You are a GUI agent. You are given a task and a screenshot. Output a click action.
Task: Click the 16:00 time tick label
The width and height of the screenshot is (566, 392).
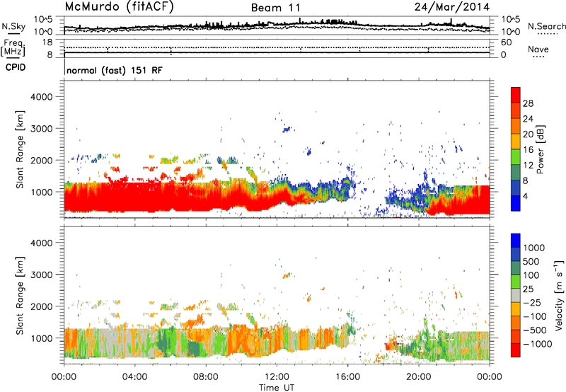[347, 377]
